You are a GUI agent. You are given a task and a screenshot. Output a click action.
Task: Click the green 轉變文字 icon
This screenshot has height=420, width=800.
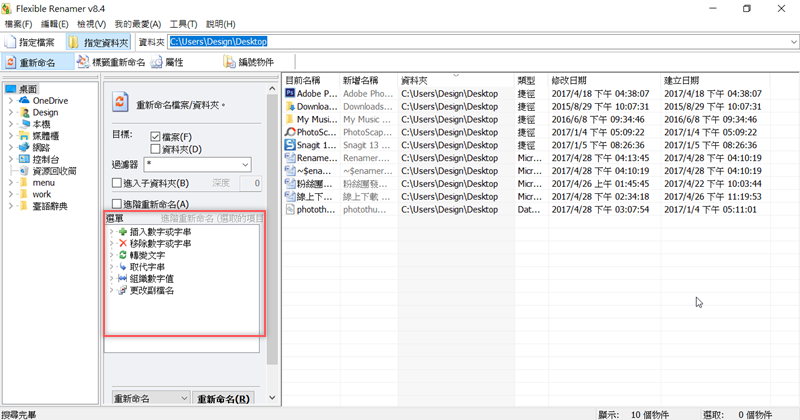tap(122, 255)
